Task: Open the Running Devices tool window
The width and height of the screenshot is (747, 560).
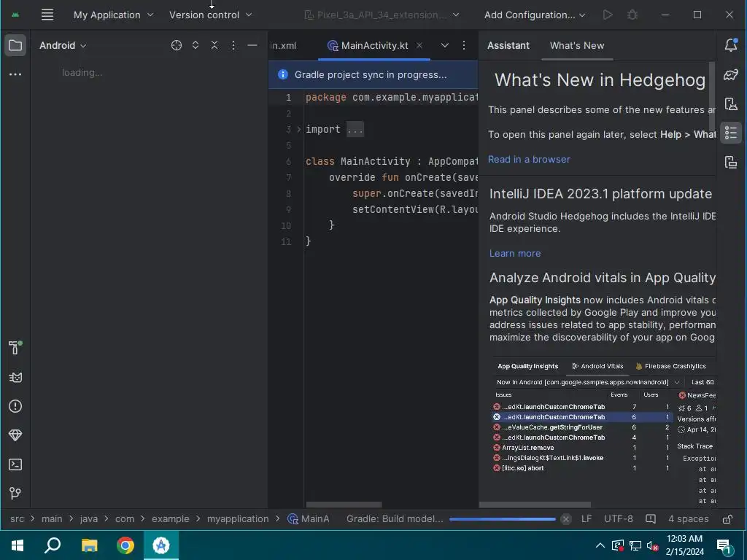Action: (731, 162)
